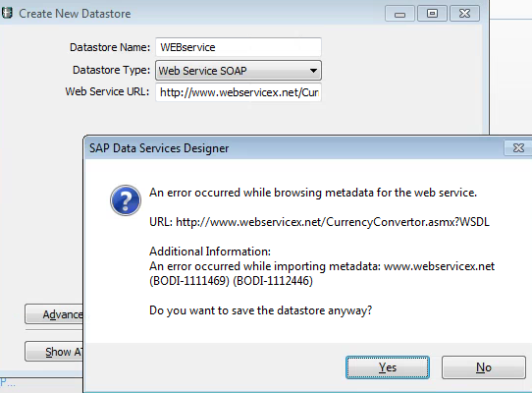Click the "An error occurred while importing metadata" line
The height and width of the screenshot is (393, 532).
[x=322, y=266]
